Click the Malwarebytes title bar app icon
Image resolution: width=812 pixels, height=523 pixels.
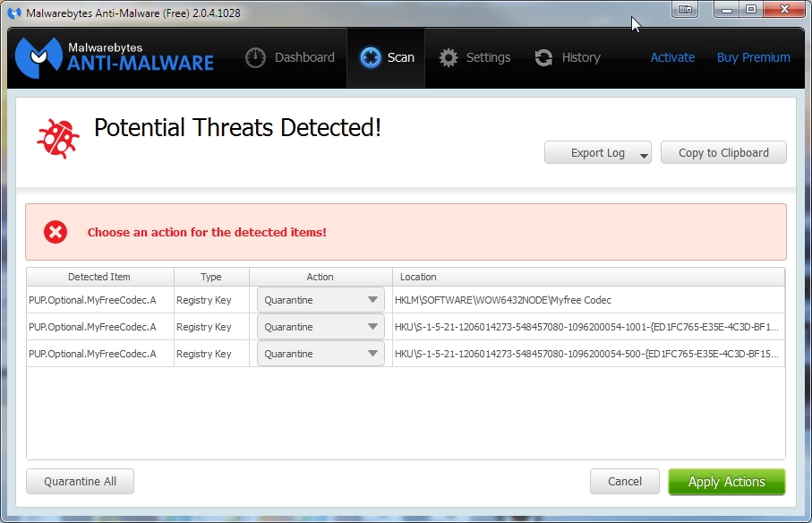(x=14, y=13)
